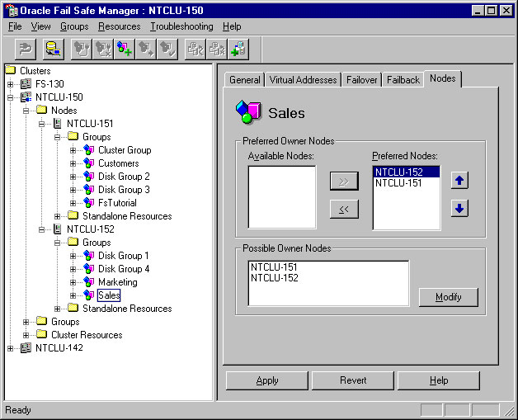518x420 pixels.
Task: Click the Nodes folder icon in tree
Action: (x=41, y=110)
